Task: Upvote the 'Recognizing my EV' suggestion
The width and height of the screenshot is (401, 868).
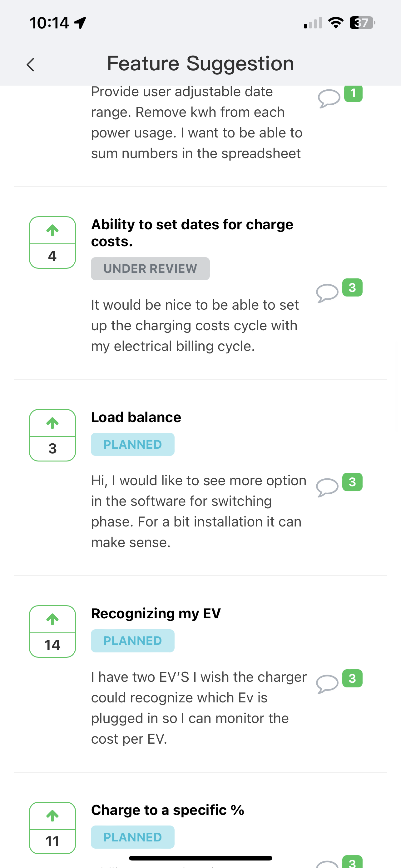Action: pos(52,620)
